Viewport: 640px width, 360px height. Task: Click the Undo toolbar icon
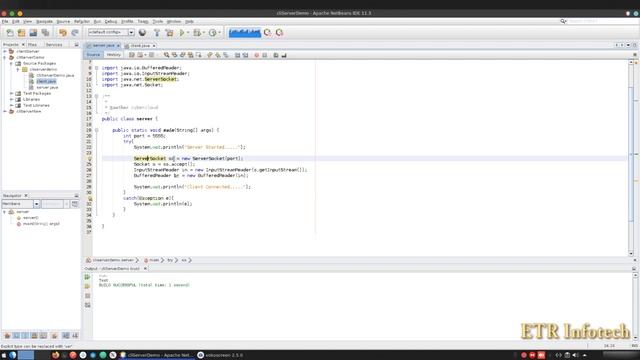(x=63, y=33)
